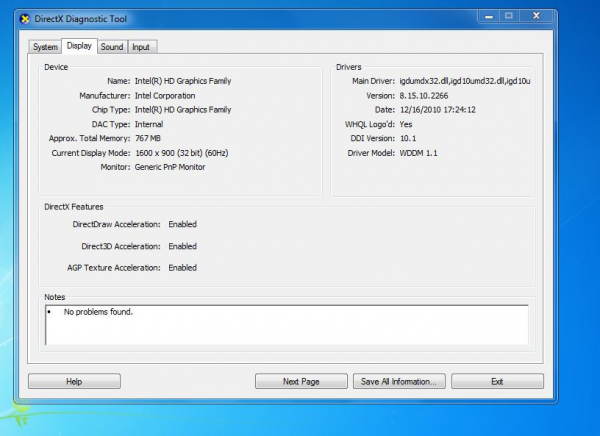Click the 'Generic PnP Monitor' value

[x=170, y=167]
